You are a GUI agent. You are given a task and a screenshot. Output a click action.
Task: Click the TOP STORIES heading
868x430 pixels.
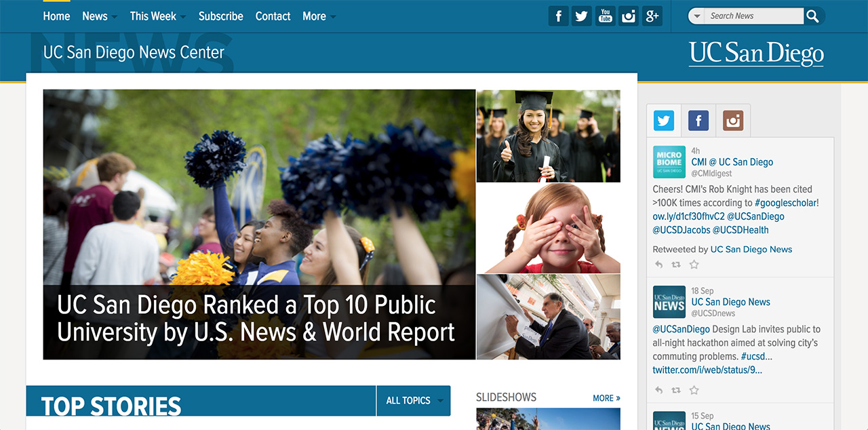coord(111,406)
